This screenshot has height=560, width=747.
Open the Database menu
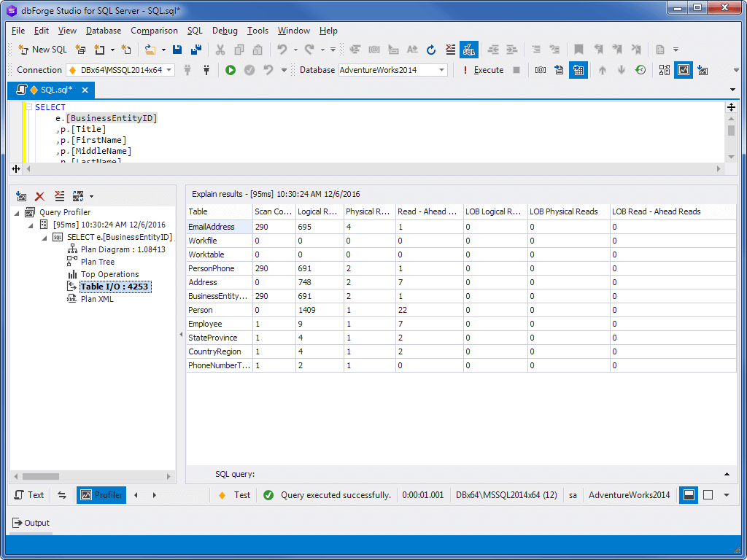(x=104, y=31)
